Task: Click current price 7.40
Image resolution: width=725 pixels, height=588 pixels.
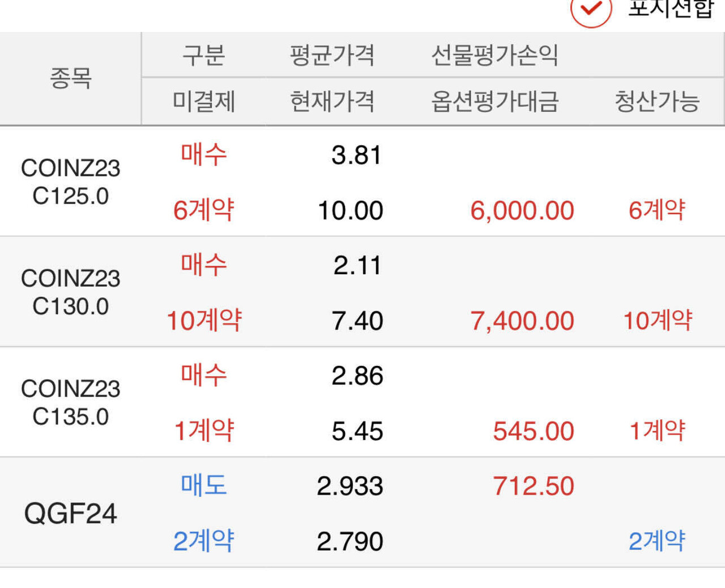Action: (x=357, y=321)
